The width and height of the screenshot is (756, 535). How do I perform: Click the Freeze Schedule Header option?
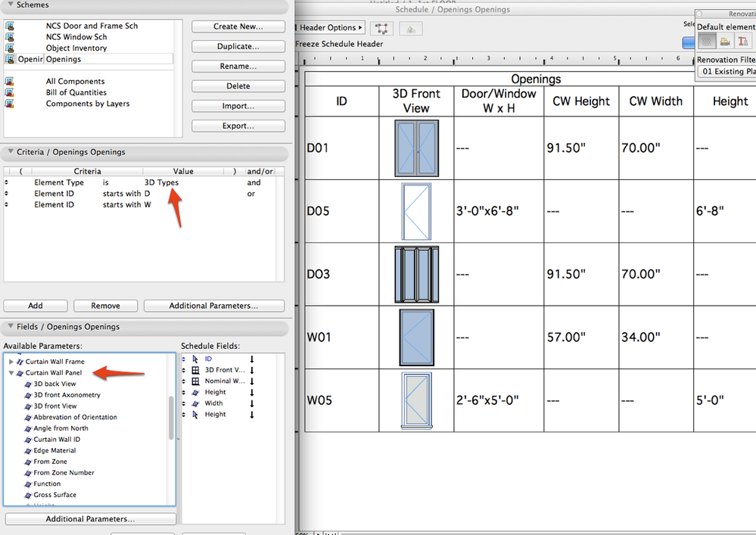point(339,44)
